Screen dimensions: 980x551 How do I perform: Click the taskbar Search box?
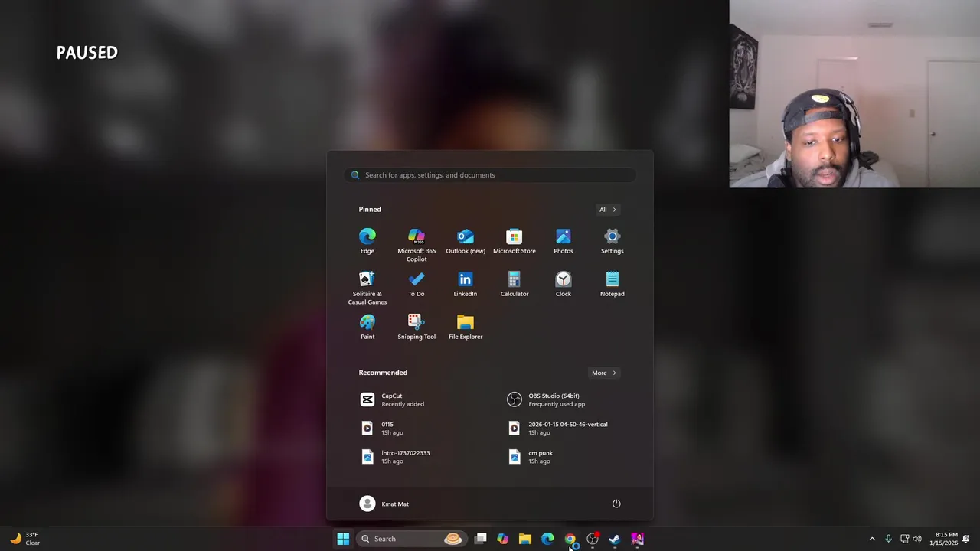[x=410, y=539]
